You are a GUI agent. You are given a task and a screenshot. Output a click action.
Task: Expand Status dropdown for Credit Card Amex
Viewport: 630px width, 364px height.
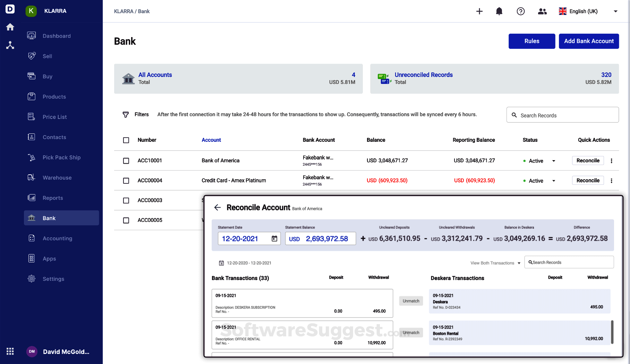point(554,181)
